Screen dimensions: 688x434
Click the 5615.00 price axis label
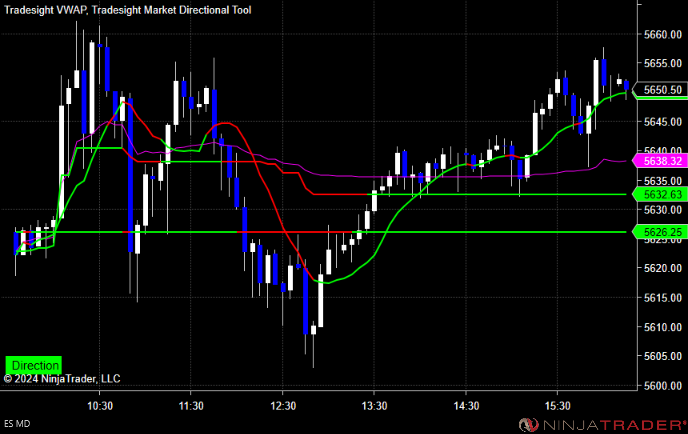663,298
